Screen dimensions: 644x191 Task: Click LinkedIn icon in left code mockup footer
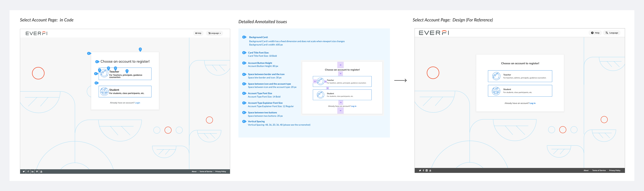tap(33, 172)
